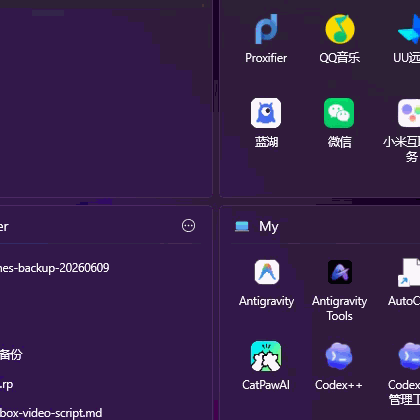Screen dimensions: 420x420
Task: Launch QQ音乐 music app
Action: (340, 29)
